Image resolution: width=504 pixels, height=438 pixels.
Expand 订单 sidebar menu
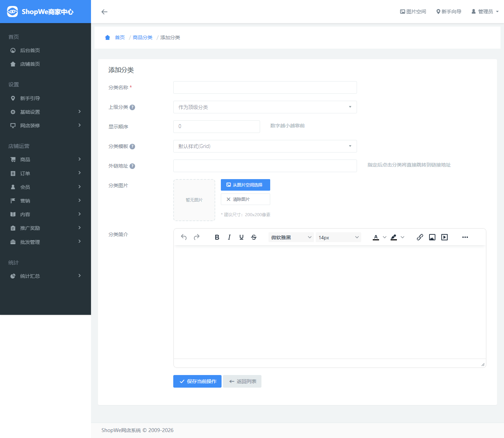pos(45,174)
